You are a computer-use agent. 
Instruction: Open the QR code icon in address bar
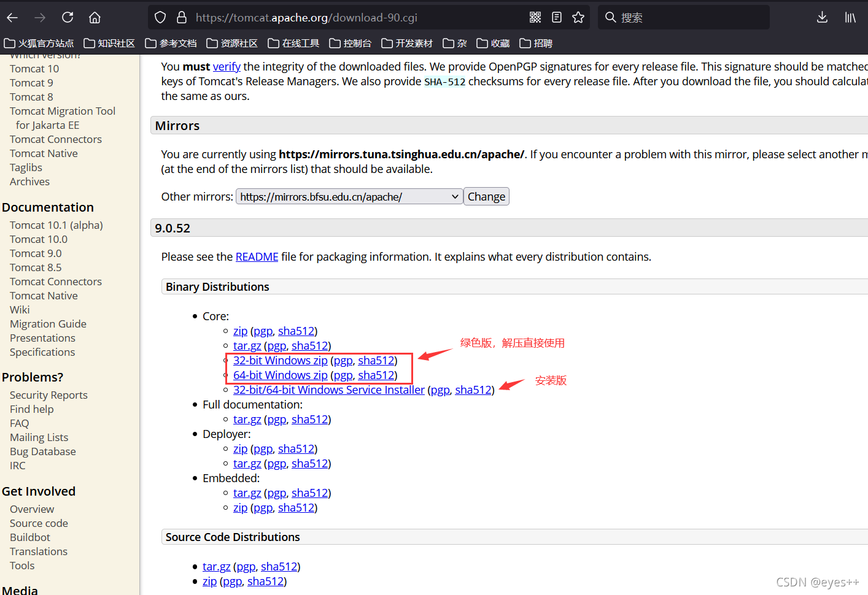tap(535, 17)
